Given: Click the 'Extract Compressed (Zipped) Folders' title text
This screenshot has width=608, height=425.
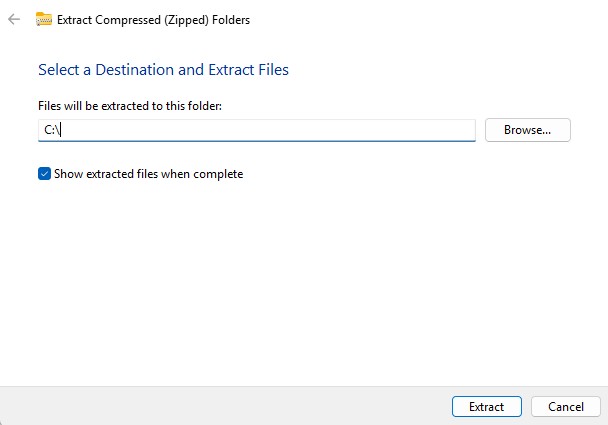Looking at the screenshot, I should coord(153,20).
